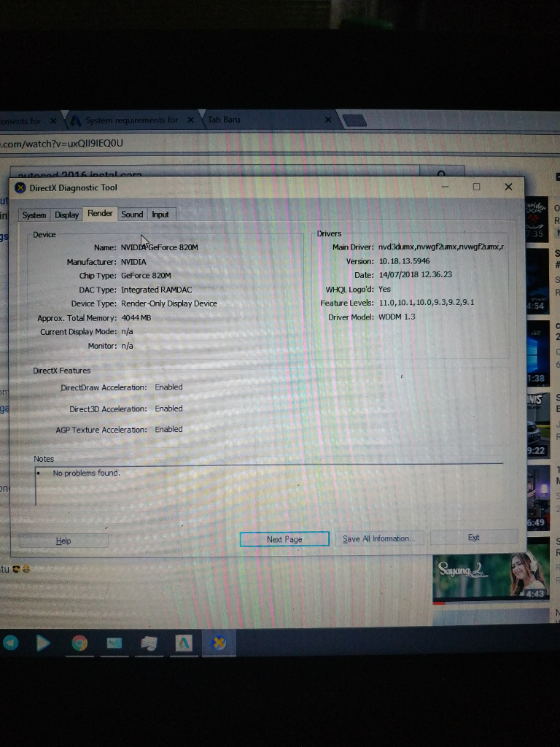Viewport: 560px width, 747px height.
Task: Open the blue play-arrow app in taskbar
Action: click(x=43, y=643)
